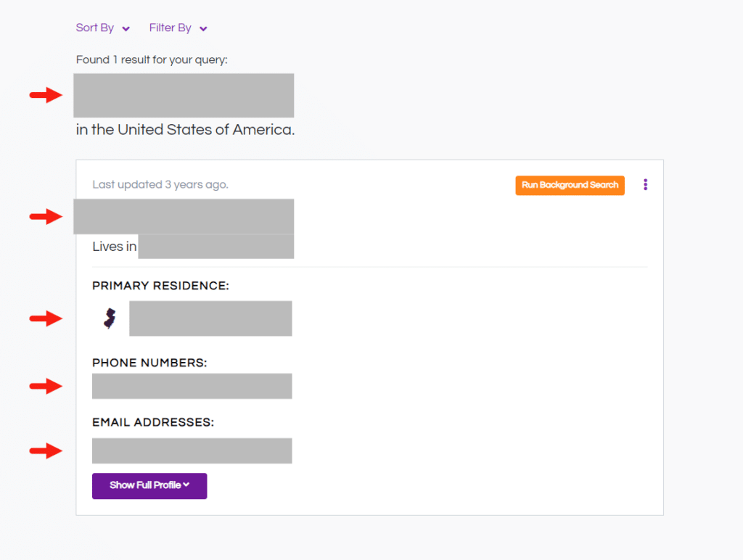Viewport: 743px width, 560px height.
Task: Expand the profile with Show Full Profile
Action: (149, 485)
